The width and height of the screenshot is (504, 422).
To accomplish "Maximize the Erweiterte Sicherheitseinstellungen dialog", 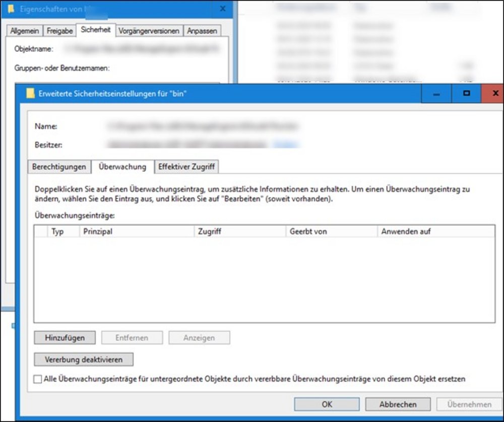I will click(466, 94).
